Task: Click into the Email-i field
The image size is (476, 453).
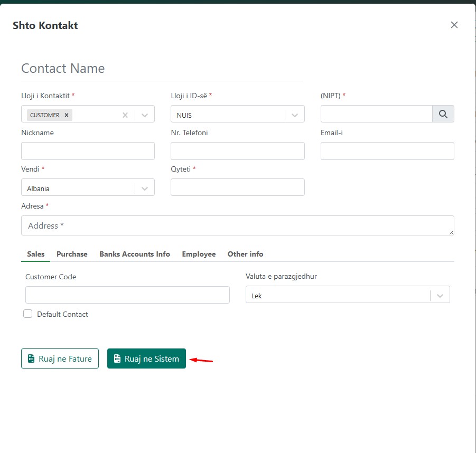Action: pos(387,151)
